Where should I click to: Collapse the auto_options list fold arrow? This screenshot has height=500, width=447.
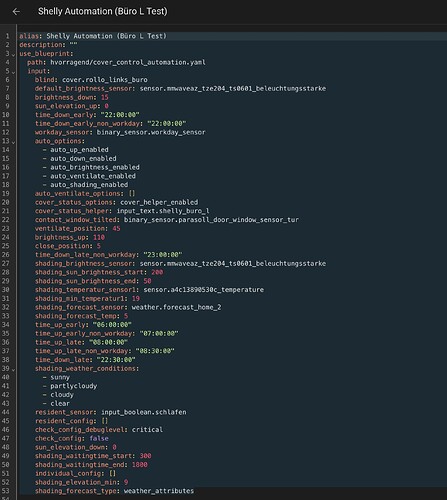click(x=13, y=142)
